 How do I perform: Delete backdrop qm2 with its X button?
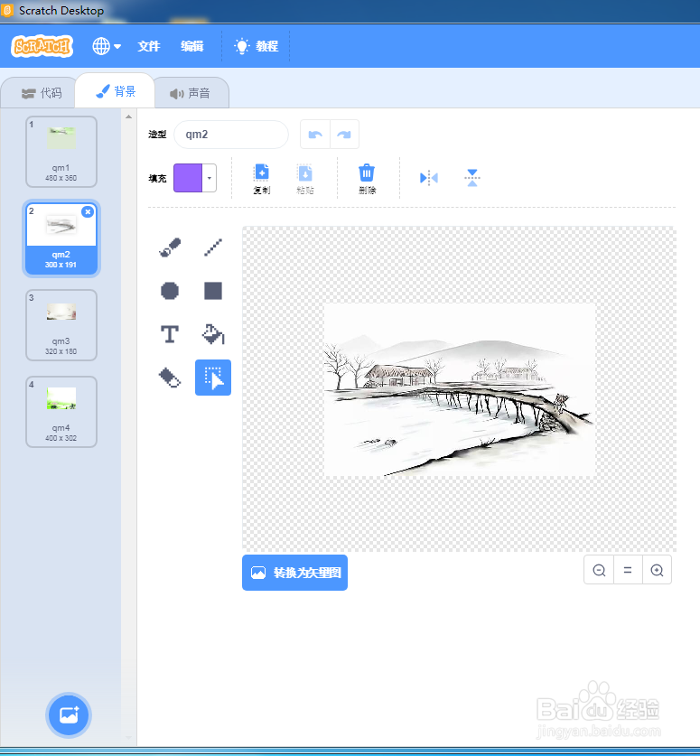point(88,211)
